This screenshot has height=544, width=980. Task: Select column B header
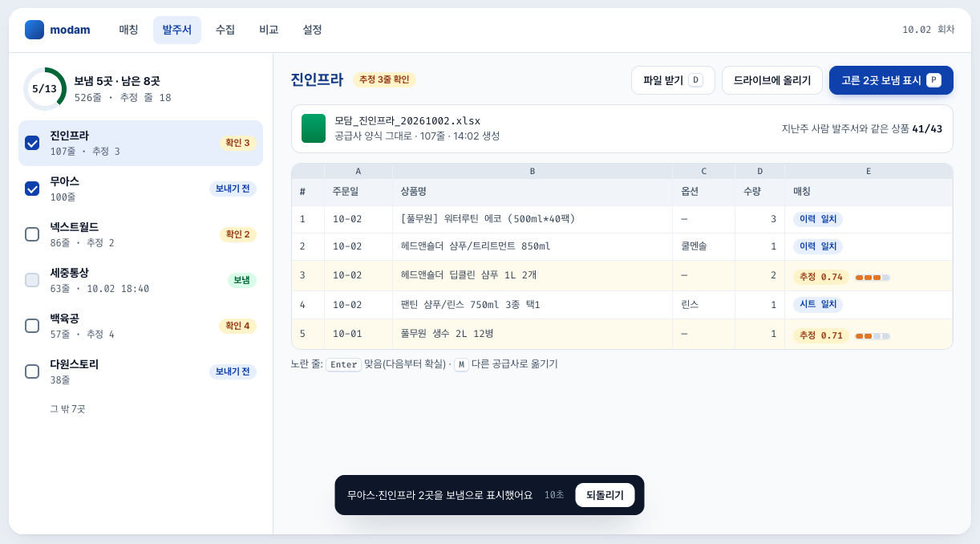(x=533, y=171)
